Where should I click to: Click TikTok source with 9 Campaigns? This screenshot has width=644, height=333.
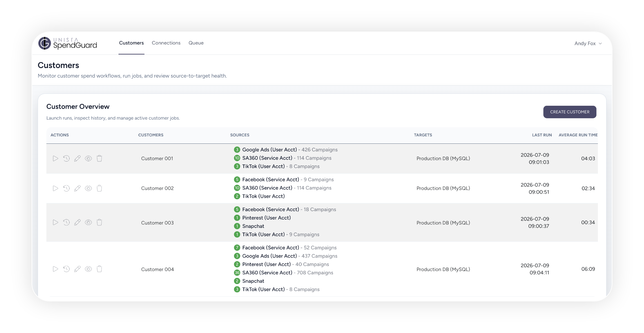click(281, 235)
